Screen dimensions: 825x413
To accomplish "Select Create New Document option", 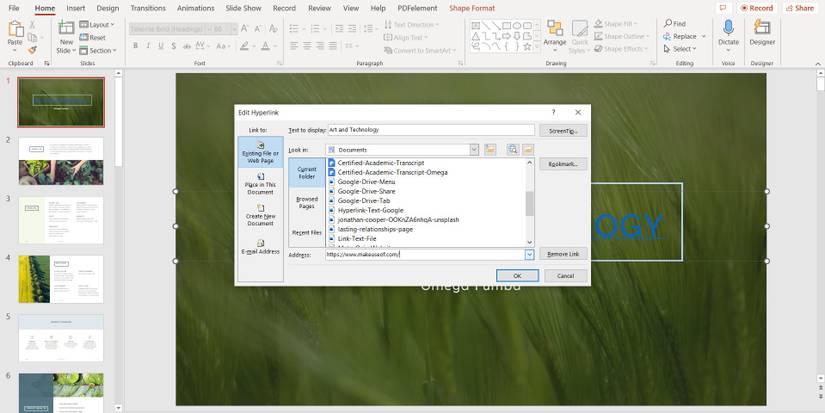I will tap(260, 215).
